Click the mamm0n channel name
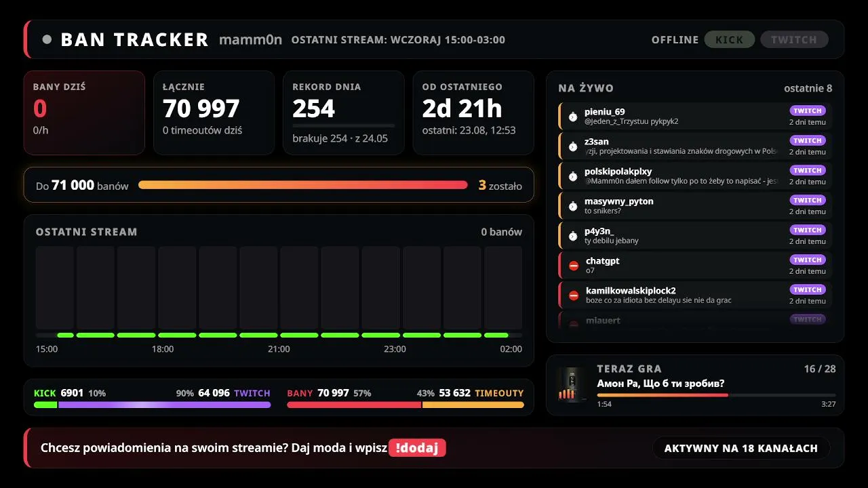 click(x=250, y=40)
